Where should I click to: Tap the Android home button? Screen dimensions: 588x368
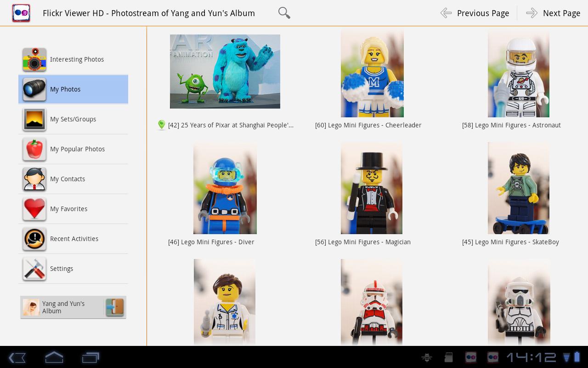click(x=54, y=357)
